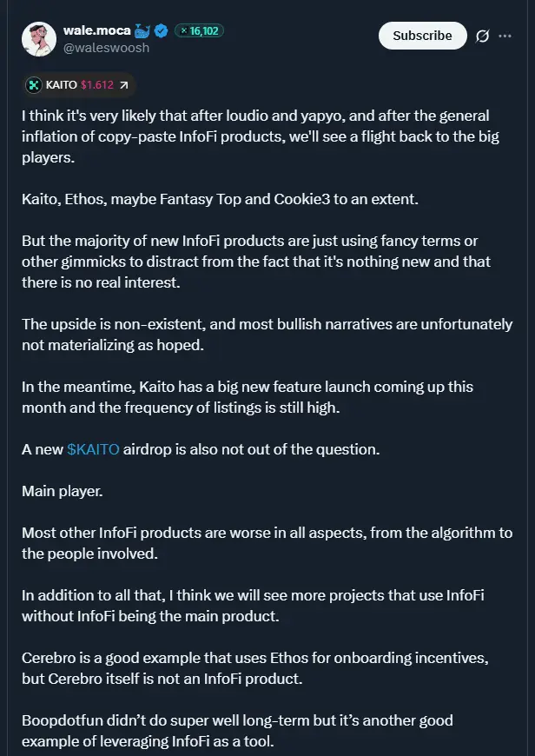Open the $KAITO cashtag link
The width and height of the screenshot is (535, 756).
(93, 449)
